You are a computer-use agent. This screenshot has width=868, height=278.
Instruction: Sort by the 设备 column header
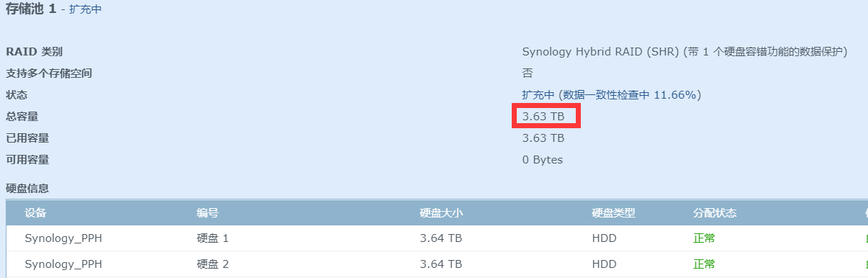click(x=36, y=213)
